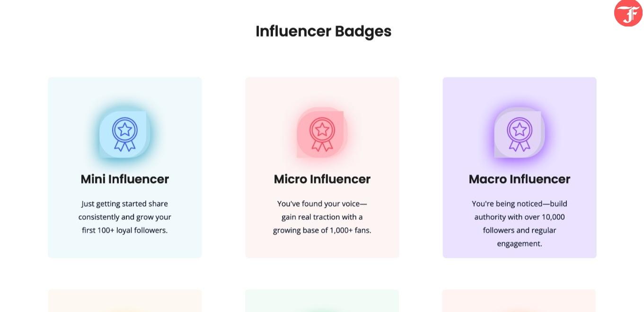This screenshot has height=312, width=644.
Task: Click the 'You've found your voice' line
Action: coord(322,204)
